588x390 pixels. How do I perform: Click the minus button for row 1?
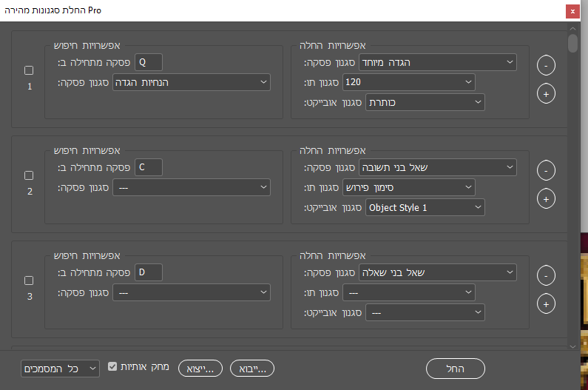click(x=546, y=65)
